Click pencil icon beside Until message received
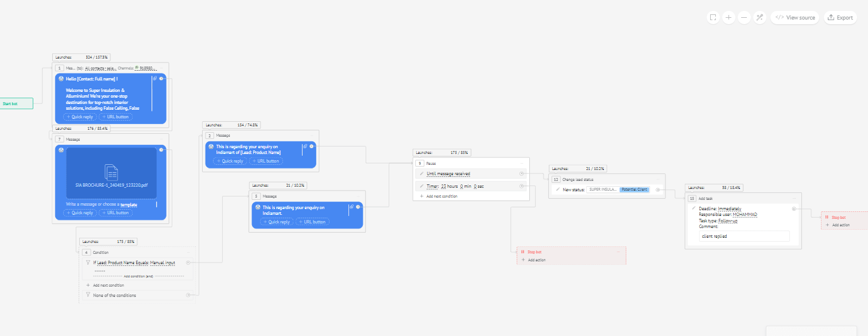 point(422,173)
